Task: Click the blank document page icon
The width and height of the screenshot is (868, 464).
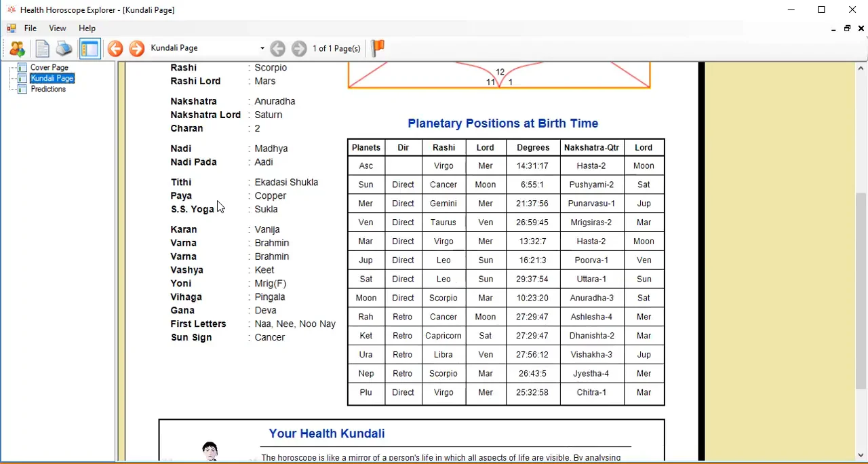Action: tap(42, 49)
